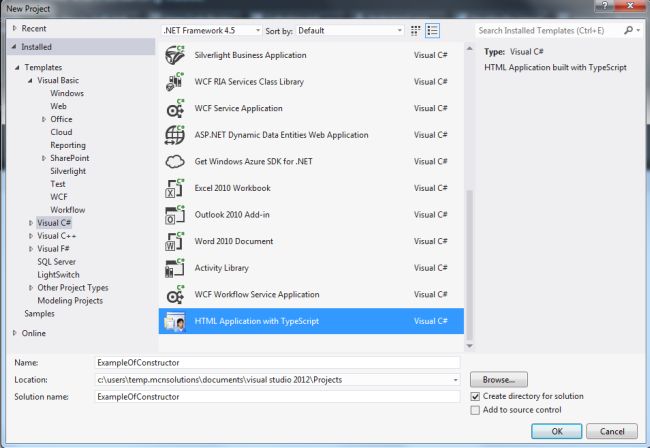Screen dimensions: 650x448
Task: Select Word 2010 Document template name
Action: point(234,241)
